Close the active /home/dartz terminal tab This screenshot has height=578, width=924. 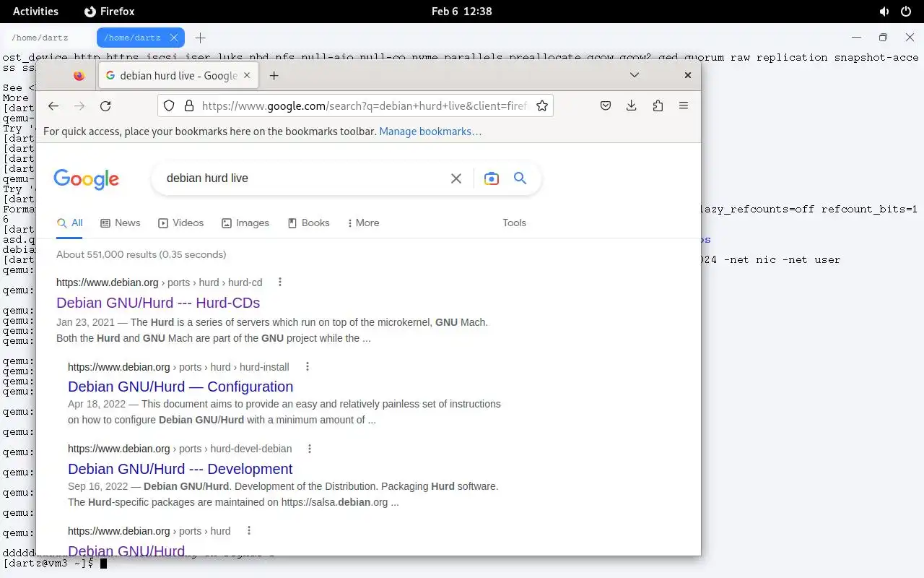coord(174,38)
